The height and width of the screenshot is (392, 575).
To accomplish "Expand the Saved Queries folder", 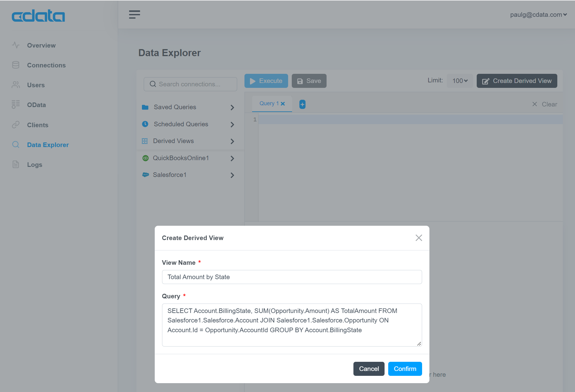I will 188,107.
